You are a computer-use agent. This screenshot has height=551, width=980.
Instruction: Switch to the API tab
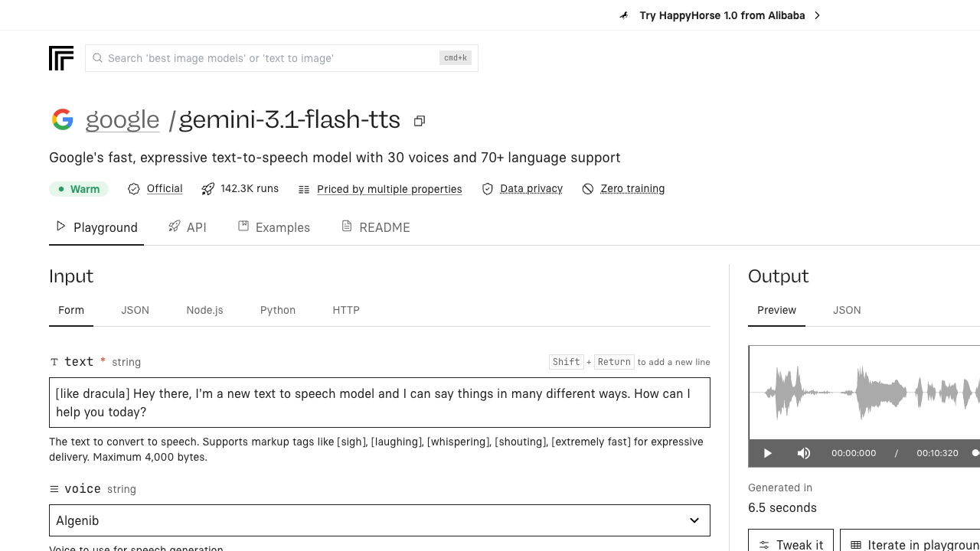pyautogui.click(x=188, y=227)
